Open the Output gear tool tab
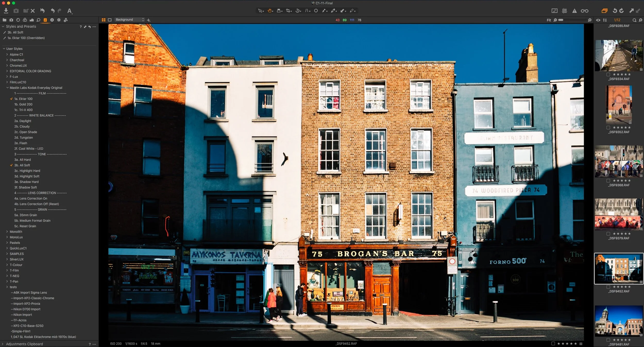 pos(59,20)
